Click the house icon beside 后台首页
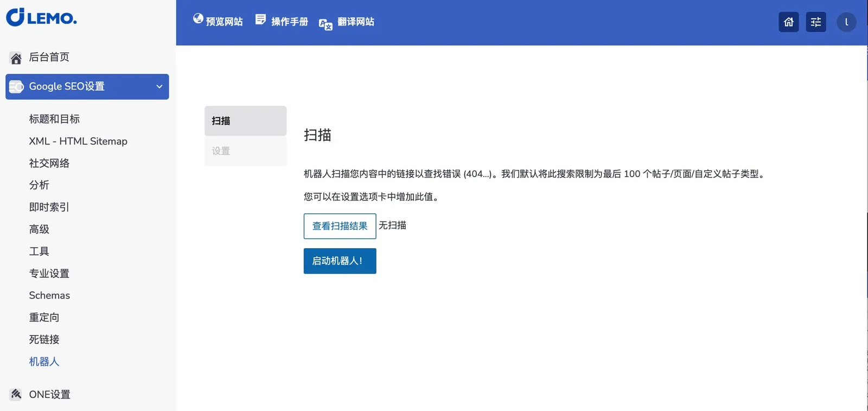 pos(16,58)
